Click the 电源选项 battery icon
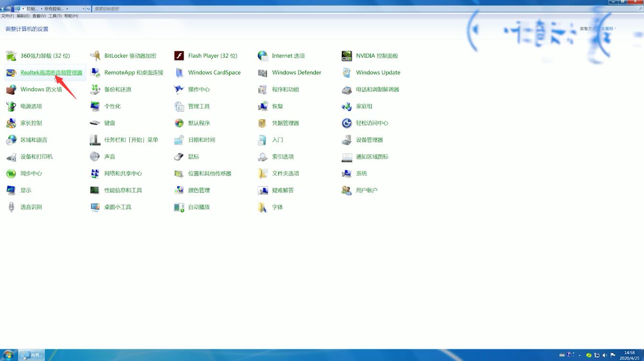Viewport: 644px width, 361px height. pos(11,106)
